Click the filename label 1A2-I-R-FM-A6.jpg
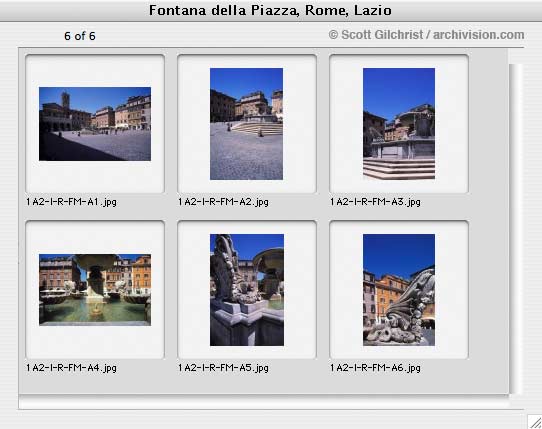This screenshot has height=429, width=542. [375, 367]
